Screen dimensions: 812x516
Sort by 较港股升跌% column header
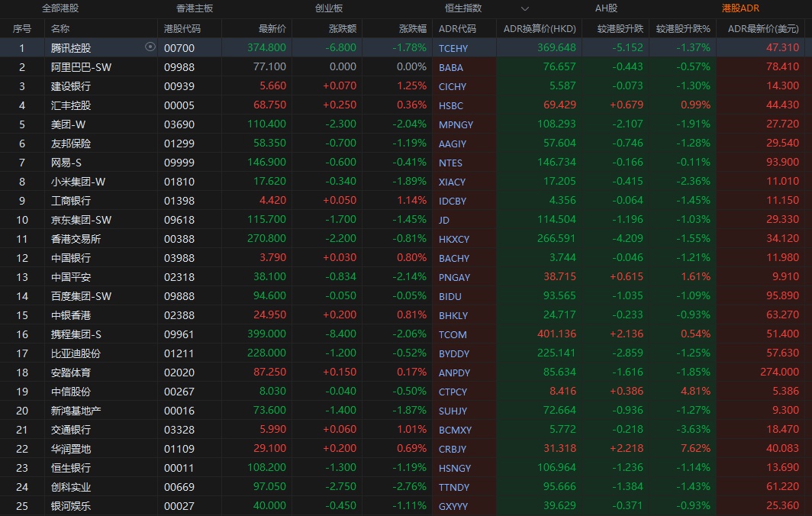pos(683,28)
